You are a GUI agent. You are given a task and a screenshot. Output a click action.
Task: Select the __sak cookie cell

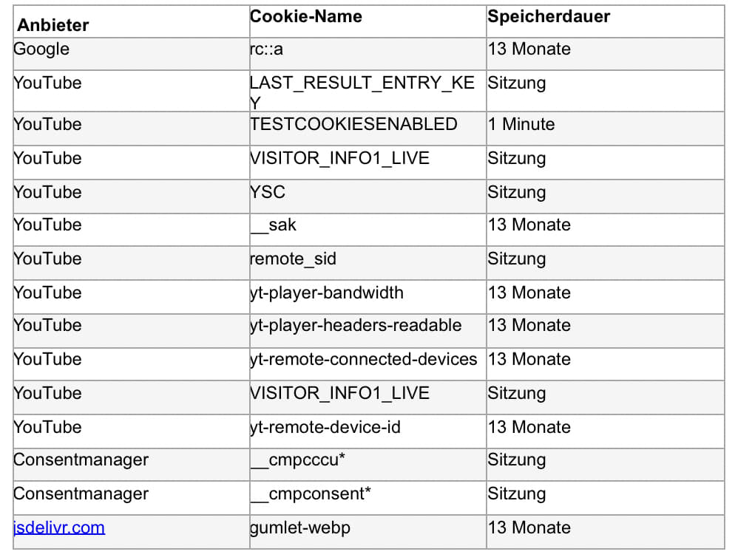click(273, 225)
